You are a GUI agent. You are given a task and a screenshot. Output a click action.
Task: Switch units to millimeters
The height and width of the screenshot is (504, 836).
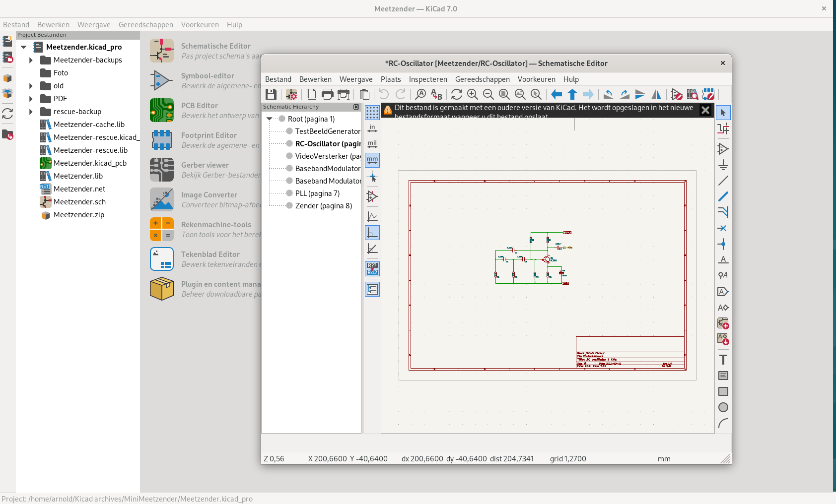(372, 160)
